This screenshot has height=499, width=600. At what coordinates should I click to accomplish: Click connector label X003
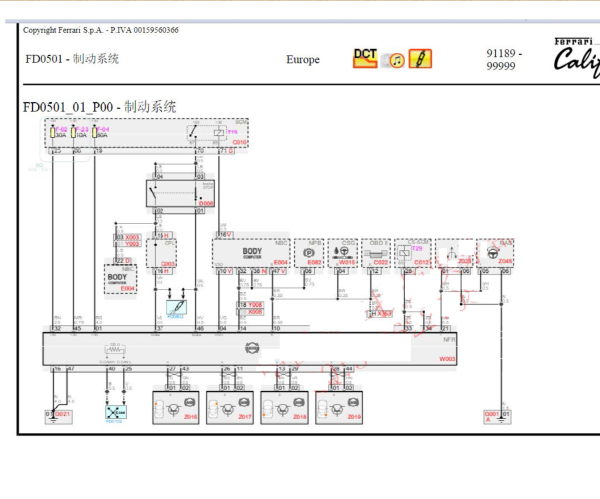tap(133, 238)
